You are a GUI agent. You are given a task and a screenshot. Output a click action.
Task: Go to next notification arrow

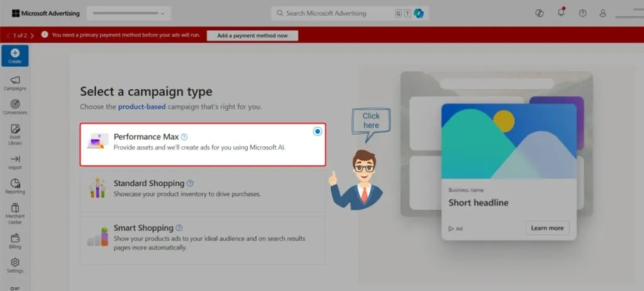pos(32,36)
